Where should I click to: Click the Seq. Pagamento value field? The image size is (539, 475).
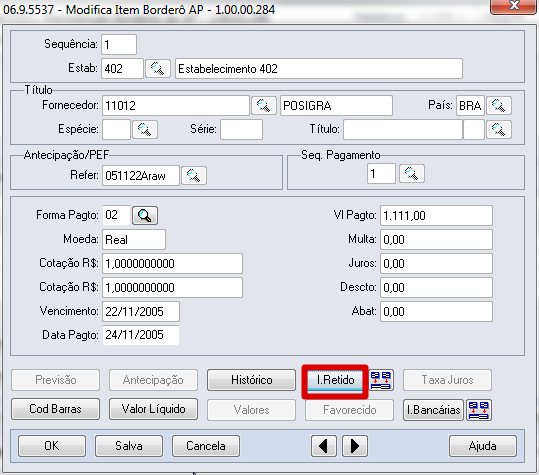(x=381, y=174)
